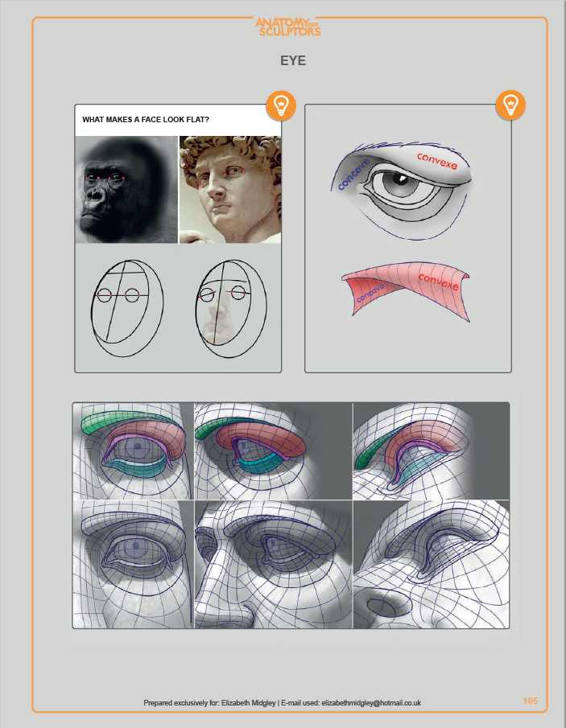Click the flat oval head diagram

pyautogui.click(x=127, y=308)
